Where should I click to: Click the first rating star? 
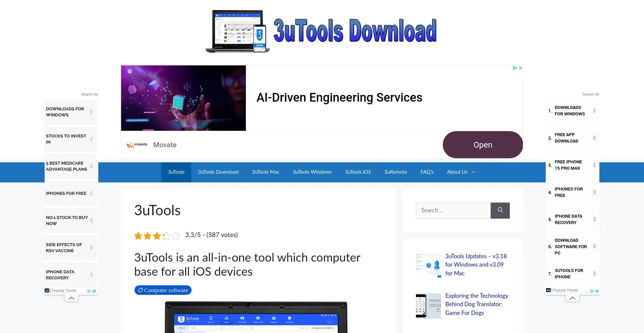click(x=138, y=236)
